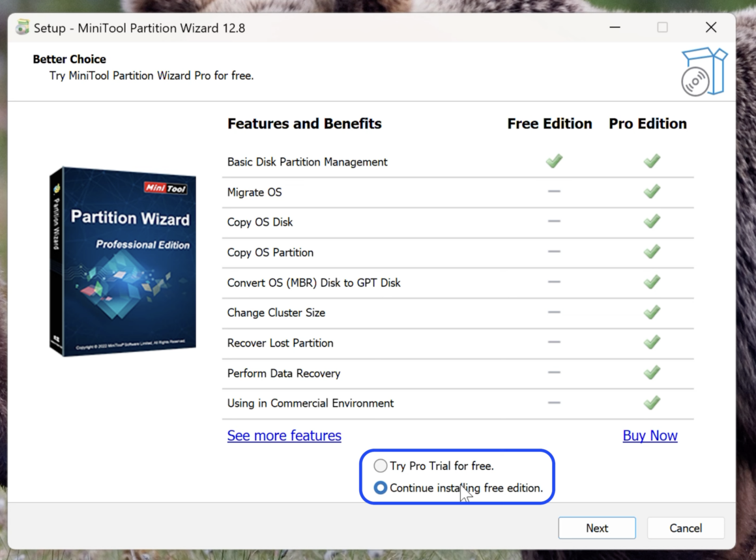
Task: Click the Migrate OS feature label
Action: tap(254, 192)
